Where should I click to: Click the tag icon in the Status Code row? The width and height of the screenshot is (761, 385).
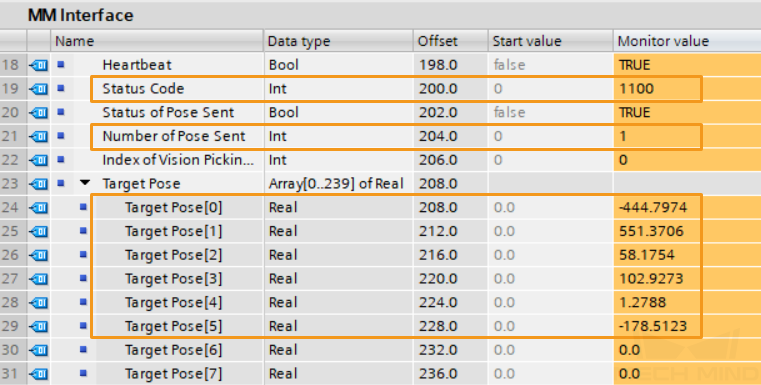click(38, 89)
